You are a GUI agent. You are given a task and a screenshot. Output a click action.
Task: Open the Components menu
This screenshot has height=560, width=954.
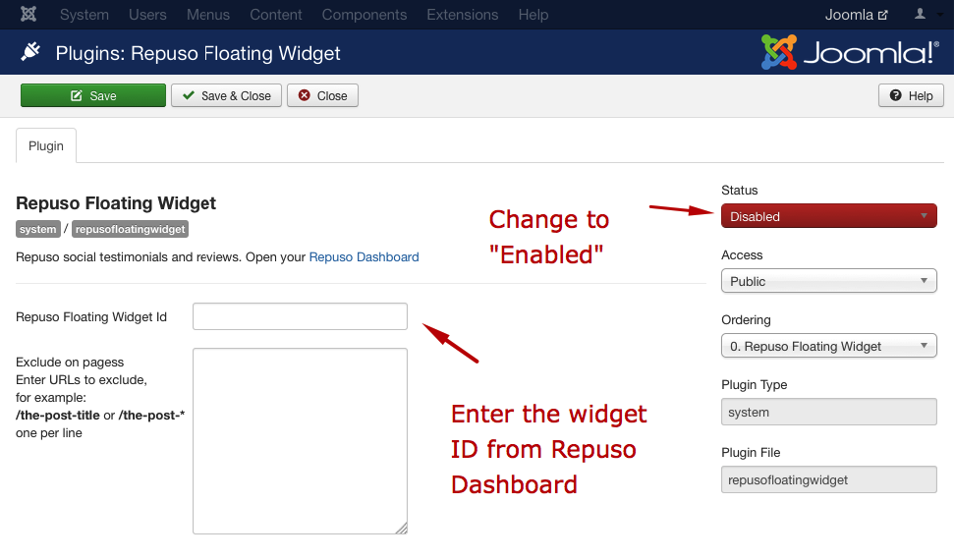coord(365,15)
